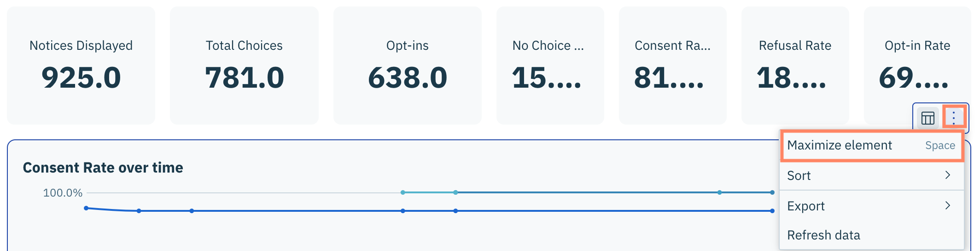Click last dark blue line data point
Viewport: 980px width, 251px height.
[x=772, y=211]
